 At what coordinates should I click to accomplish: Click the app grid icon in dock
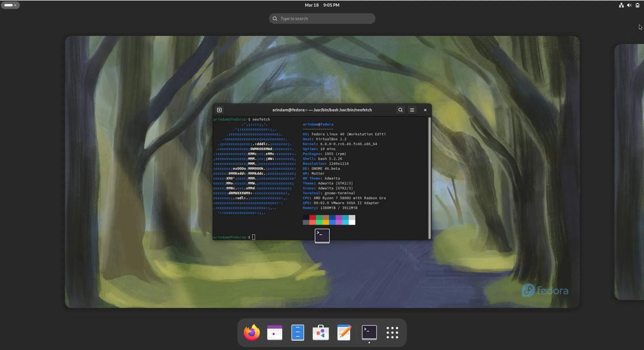point(392,332)
